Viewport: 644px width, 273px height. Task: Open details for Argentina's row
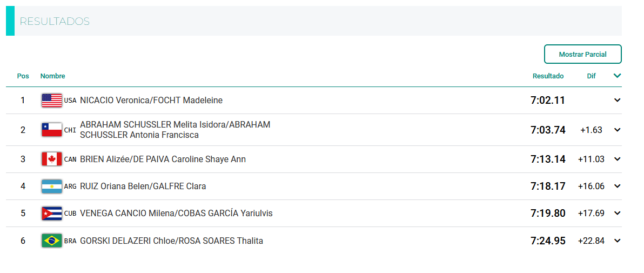(618, 186)
